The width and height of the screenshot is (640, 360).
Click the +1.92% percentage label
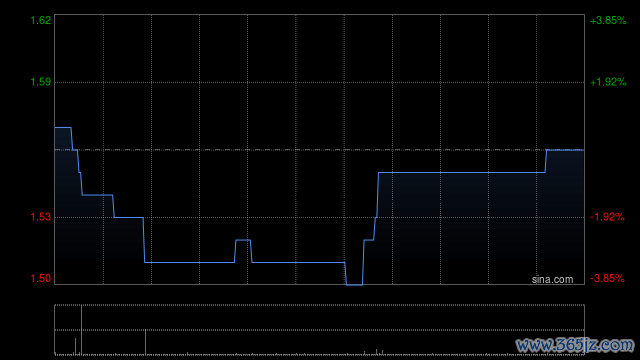click(x=608, y=82)
